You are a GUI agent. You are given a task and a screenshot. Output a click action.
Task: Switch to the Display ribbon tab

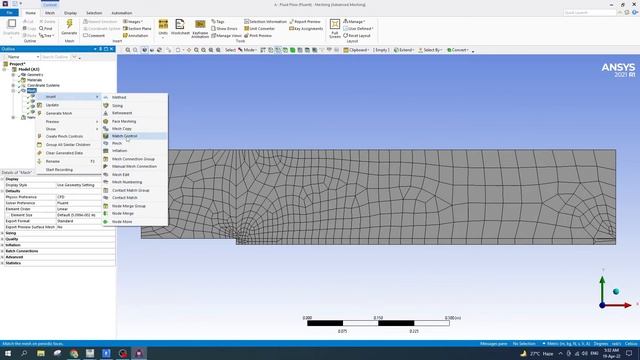pyautogui.click(x=70, y=13)
